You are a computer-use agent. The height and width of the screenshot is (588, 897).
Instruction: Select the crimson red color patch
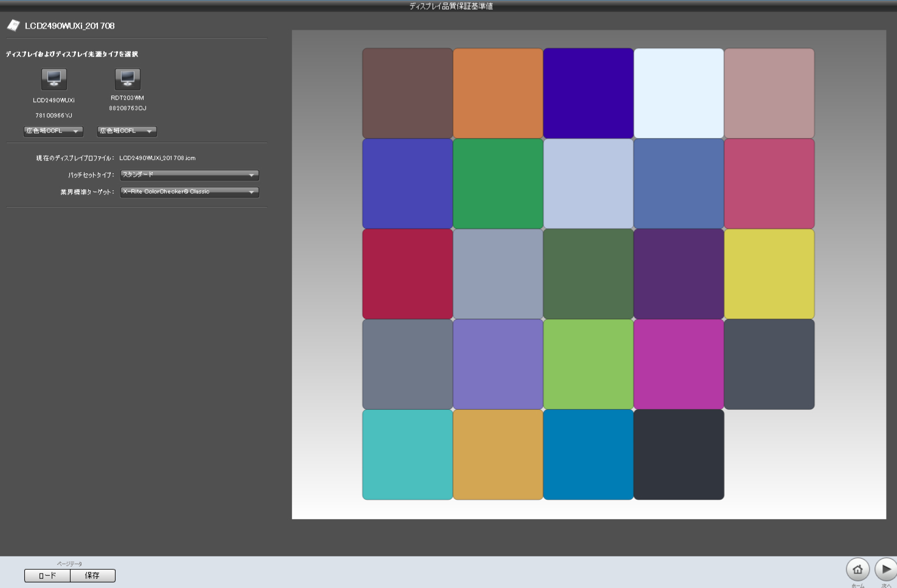pos(407,274)
